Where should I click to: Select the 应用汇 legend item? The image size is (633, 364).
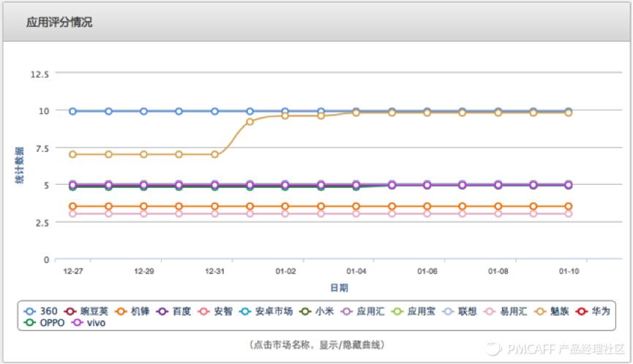(364, 311)
